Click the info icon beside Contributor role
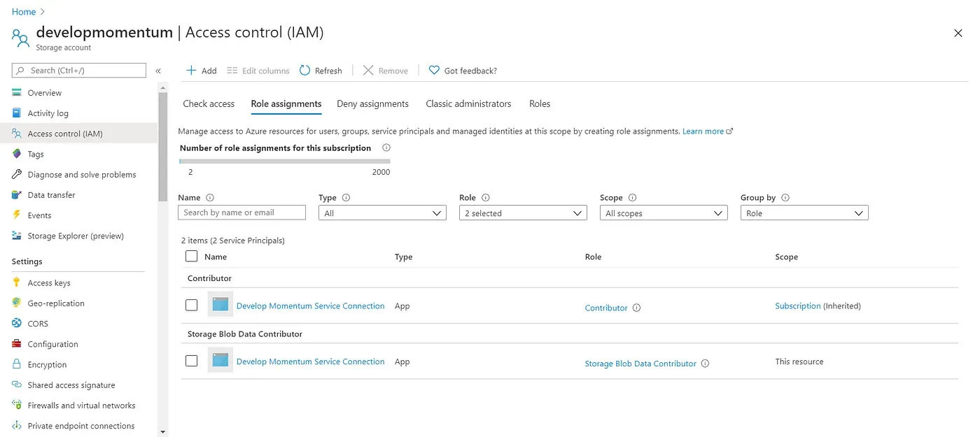This screenshot has height=437, width=980. click(x=636, y=308)
